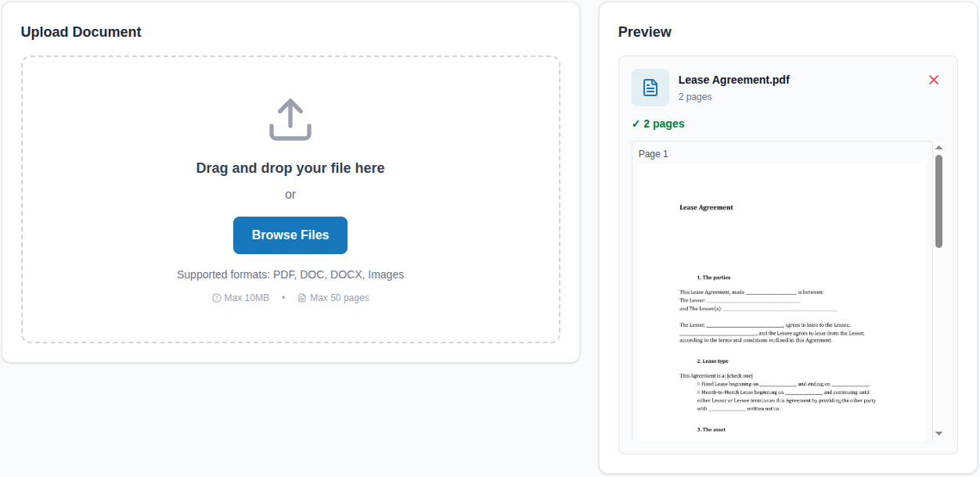Click the Lease Agreement.pdf file name

(x=734, y=80)
